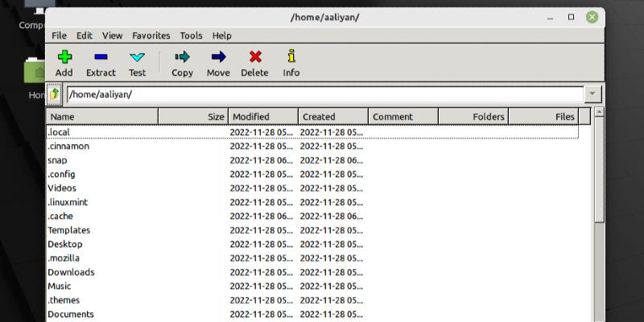Close the window with green X button
Image resolution: width=644 pixels, height=322 pixels.
tap(592, 17)
